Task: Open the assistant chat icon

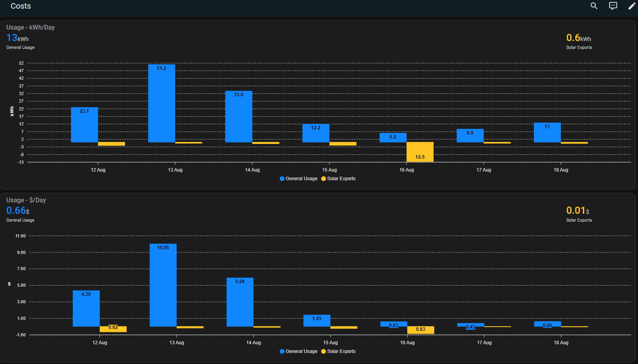Action: coord(613,6)
